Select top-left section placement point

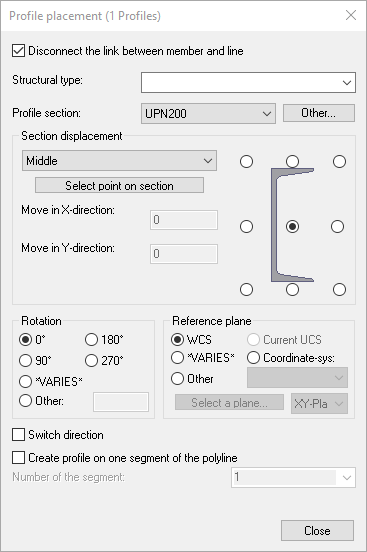pos(246,162)
